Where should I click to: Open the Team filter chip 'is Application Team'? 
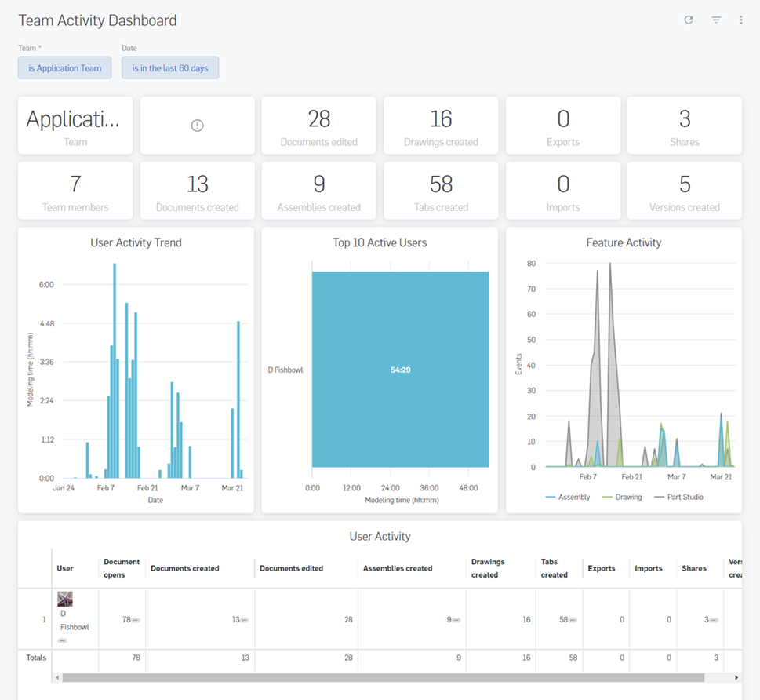(64, 67)
